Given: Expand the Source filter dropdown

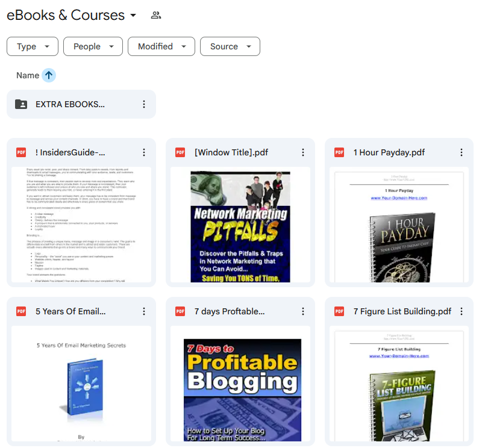Looking at the screenshot, I should (230, 46).
